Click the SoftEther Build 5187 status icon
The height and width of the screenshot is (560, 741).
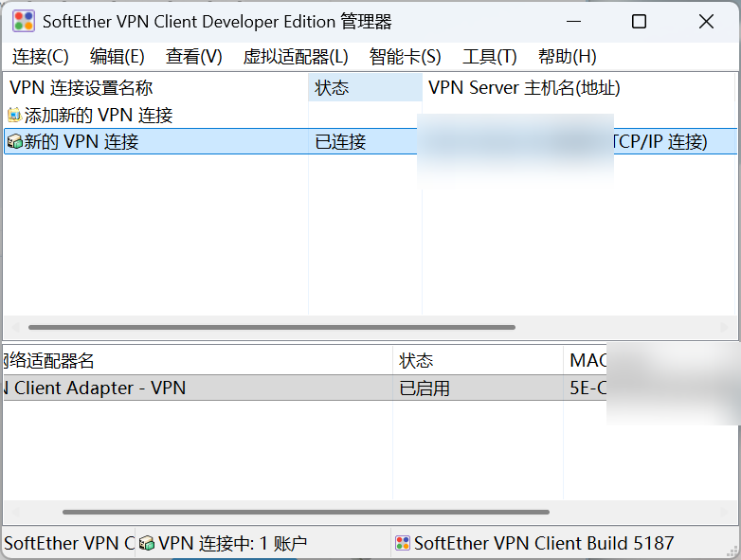coord(403,544)
